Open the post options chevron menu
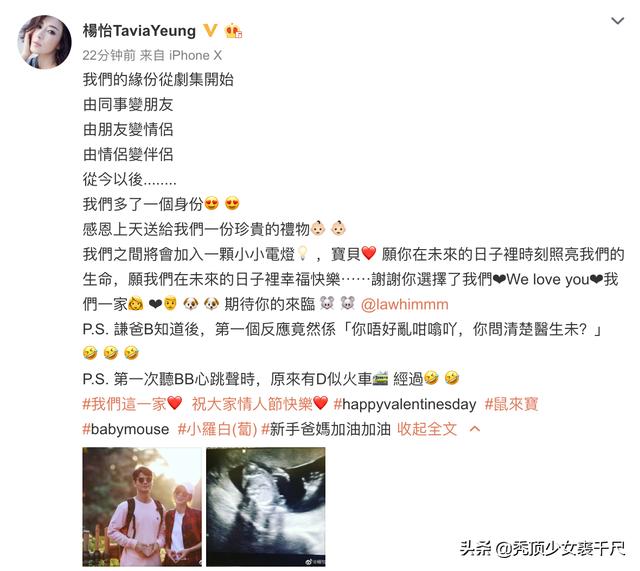The image size is (640, 571). click(618, 20)
